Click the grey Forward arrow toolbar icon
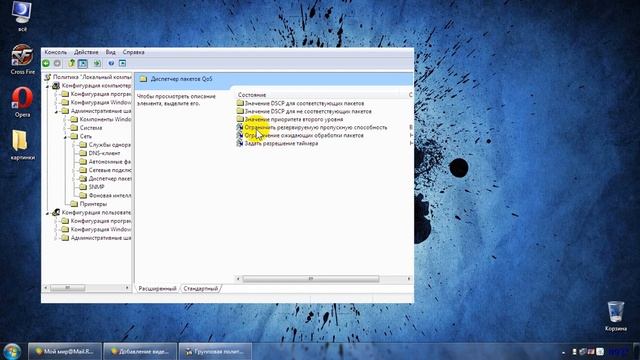The height and width of the screenshot is (360, 640). pos(57,63)
